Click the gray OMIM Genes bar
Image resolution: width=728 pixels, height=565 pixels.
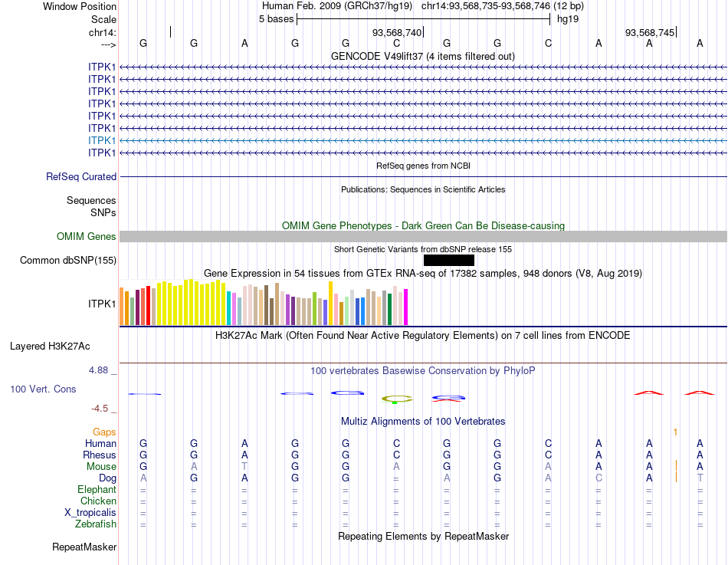coord(423,236)
